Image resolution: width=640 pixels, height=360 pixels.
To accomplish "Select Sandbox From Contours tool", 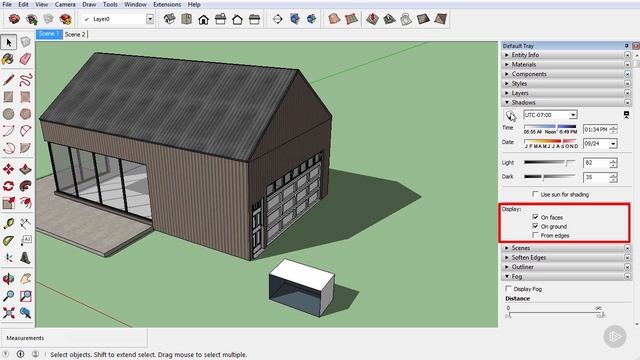I will [x=334, y=19].
